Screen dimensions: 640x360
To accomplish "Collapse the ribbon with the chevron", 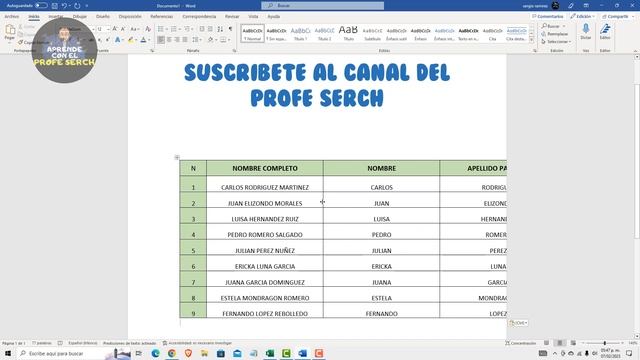I will (636, 51).
